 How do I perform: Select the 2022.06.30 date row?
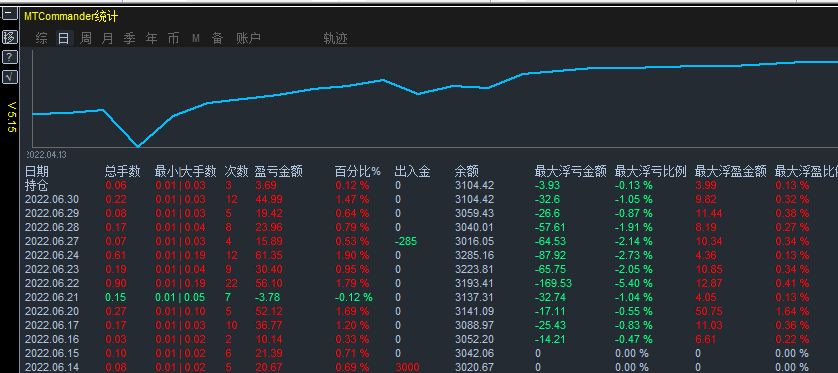click(431, 199)
